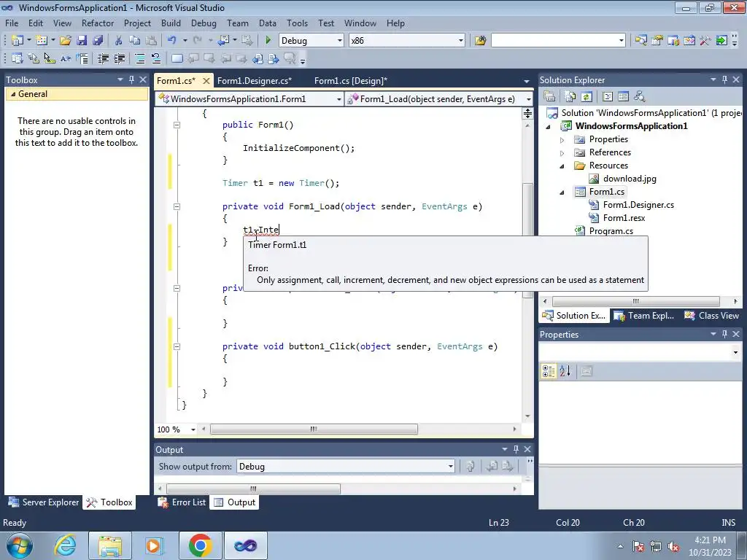Click the Comment out selected lines icon
747x560 pixels.
(139, 58)
